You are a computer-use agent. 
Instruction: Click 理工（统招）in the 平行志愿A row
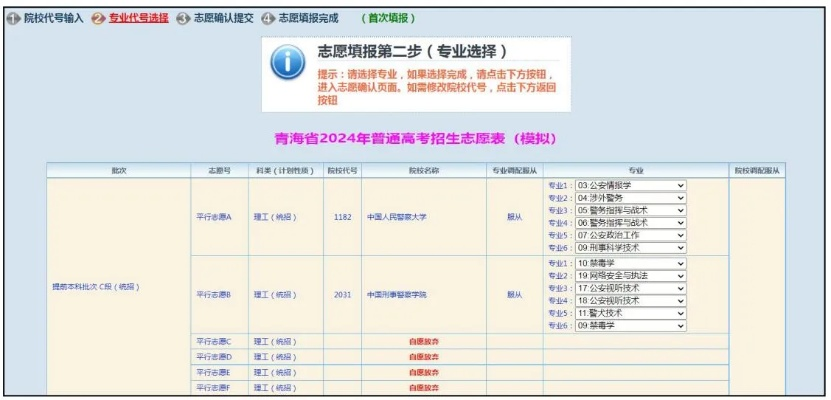pos(275,217)
